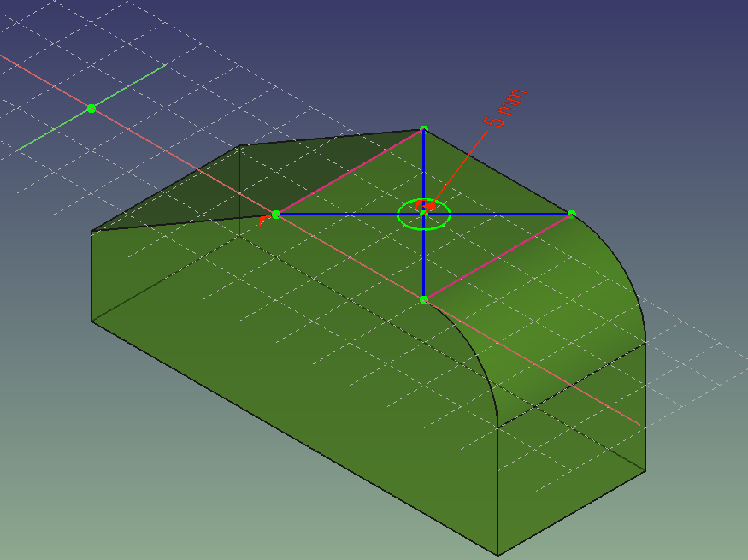Select the red constraint icon beside the left vertex

point(262,221)
